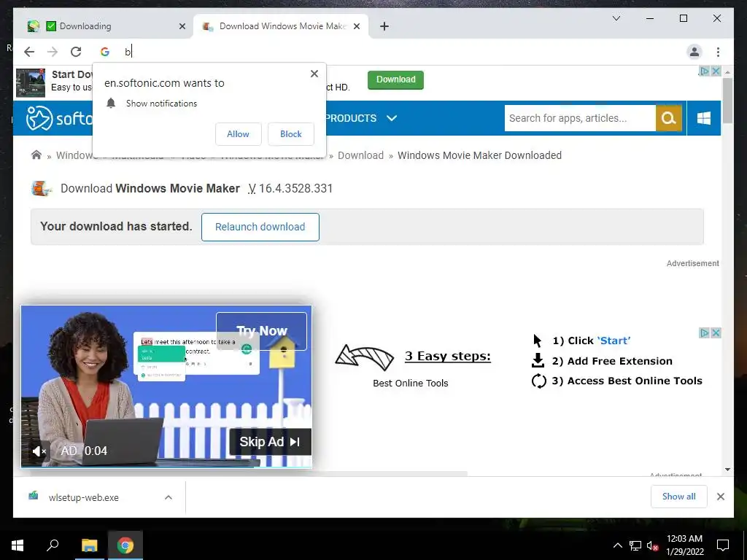Image resolution: width=747 pixels, height=560 pixels.
Task: Click the video ad progress bar
Action: (166, 467)
